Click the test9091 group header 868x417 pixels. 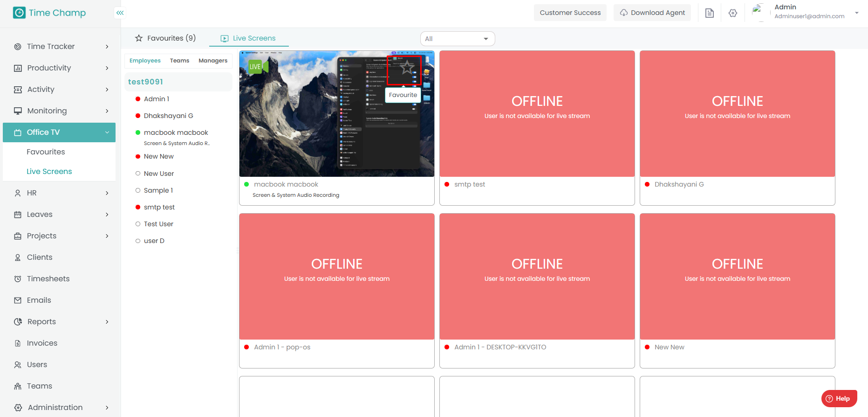point(178,82)
